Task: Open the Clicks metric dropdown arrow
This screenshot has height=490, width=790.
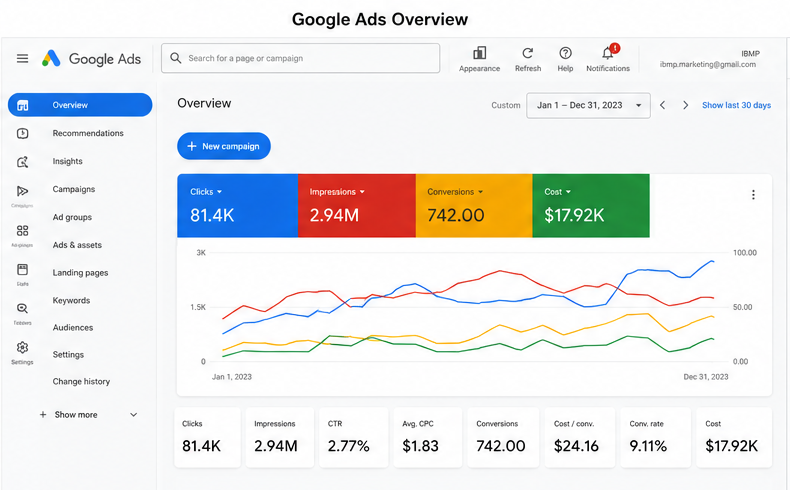Action: coord(219,192)
